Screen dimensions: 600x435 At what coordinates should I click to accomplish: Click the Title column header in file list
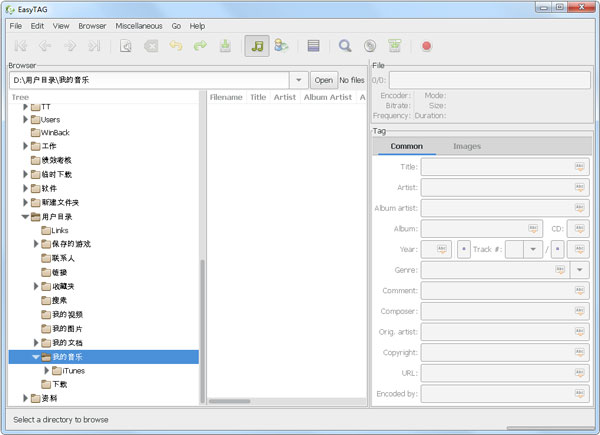point(258,97)
